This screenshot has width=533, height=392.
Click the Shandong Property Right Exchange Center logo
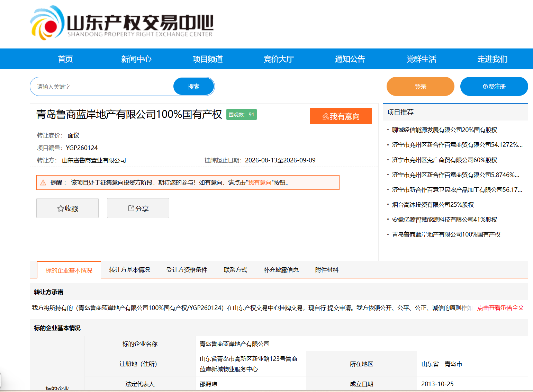click(x=121, y=23)
